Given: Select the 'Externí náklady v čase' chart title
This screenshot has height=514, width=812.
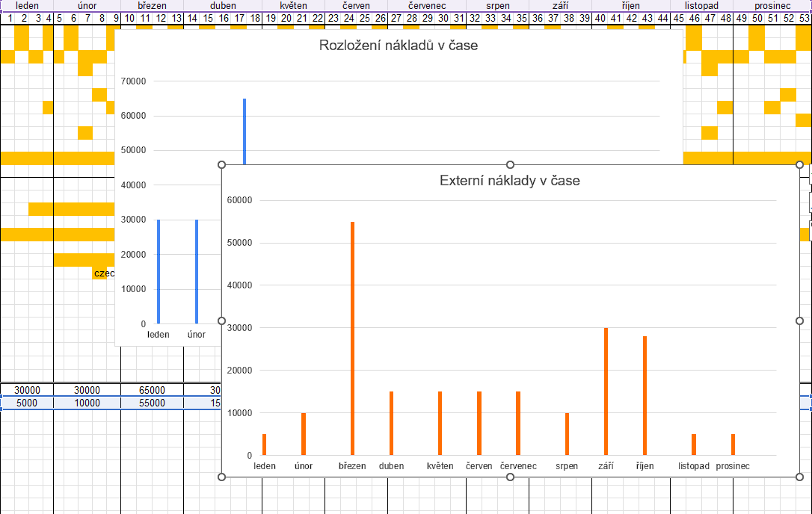Looking at the screenshot, I should tap(510, 181).
